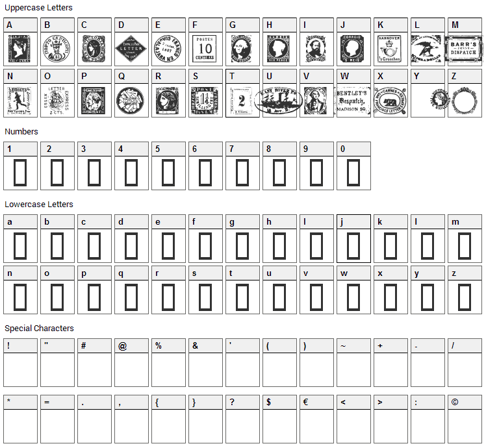
Task: Select the colon character cell
Action: [428, 419]
